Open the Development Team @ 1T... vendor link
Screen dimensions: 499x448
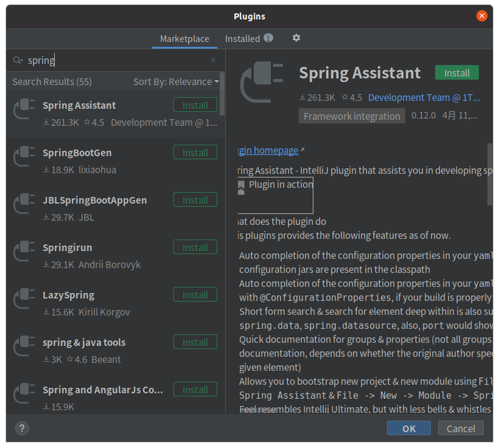424,98
